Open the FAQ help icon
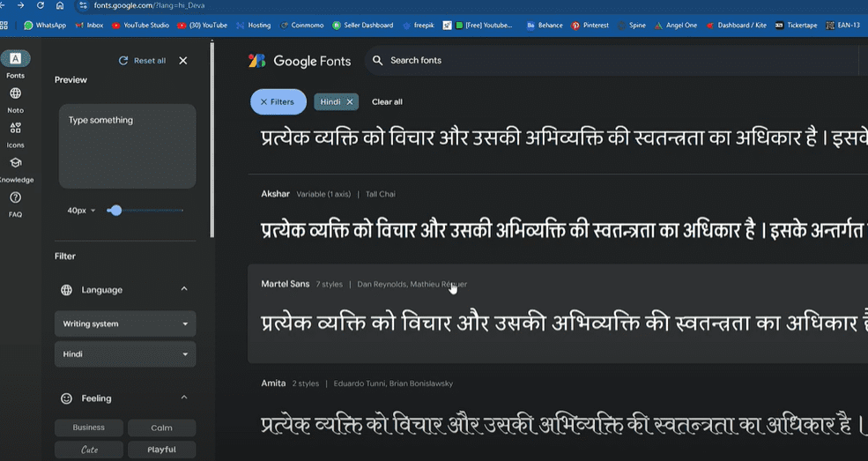The image size is (868, 461). coord(15,198)
